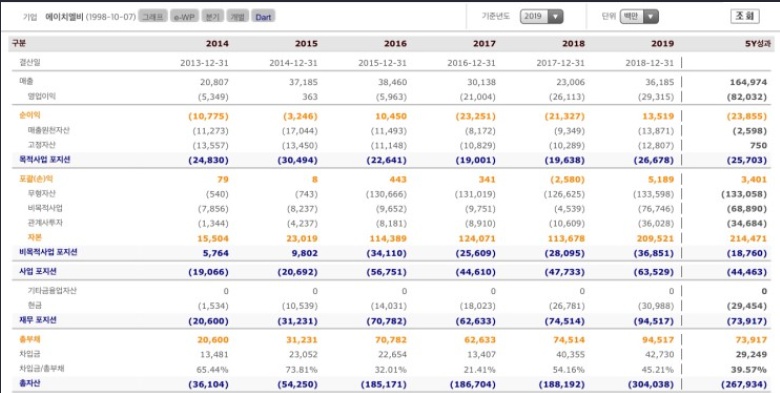Click the 매출 5Y total 164,974
The width and height of the screenshot is (780, 393).
748,82
